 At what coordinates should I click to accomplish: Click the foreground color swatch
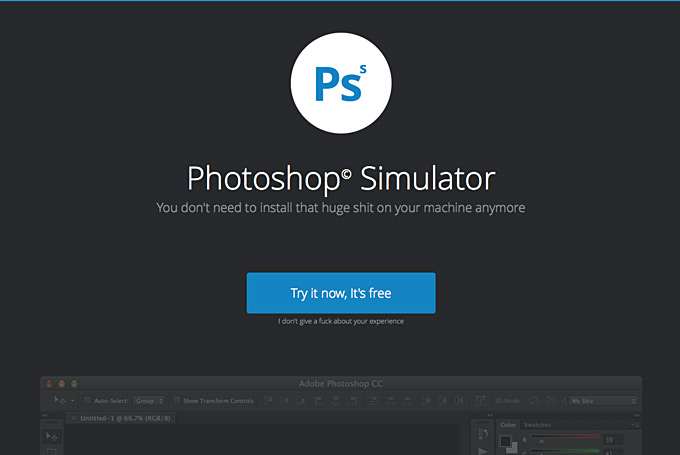click(505, 441)
